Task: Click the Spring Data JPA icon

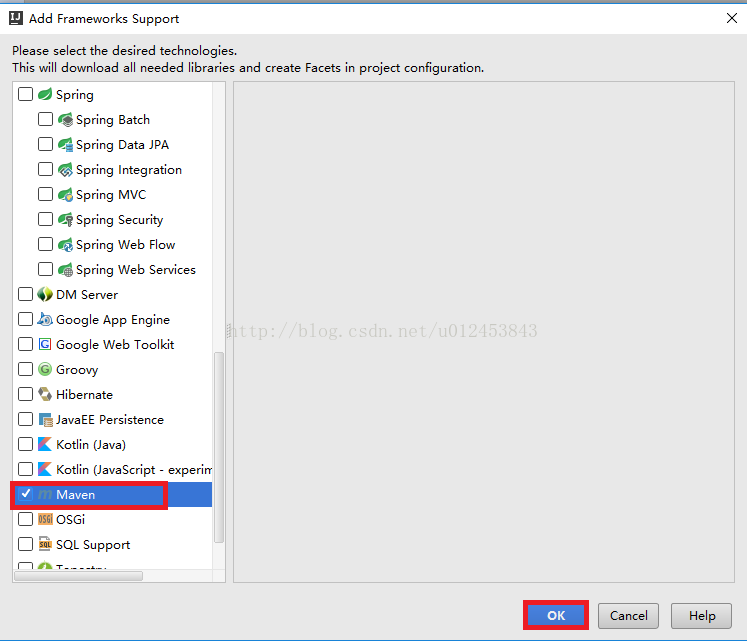Action: pos(65,144)
